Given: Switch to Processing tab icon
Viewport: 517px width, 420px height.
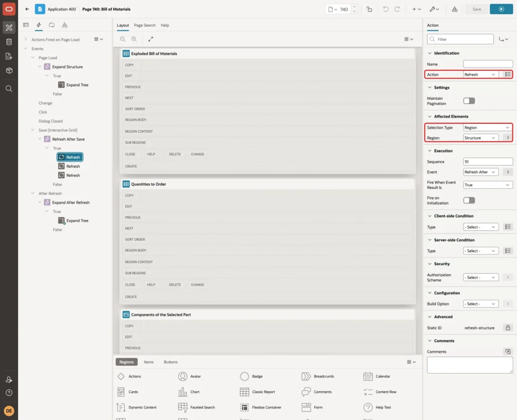Looking at the screenshot, I should (x=52, y=25).
